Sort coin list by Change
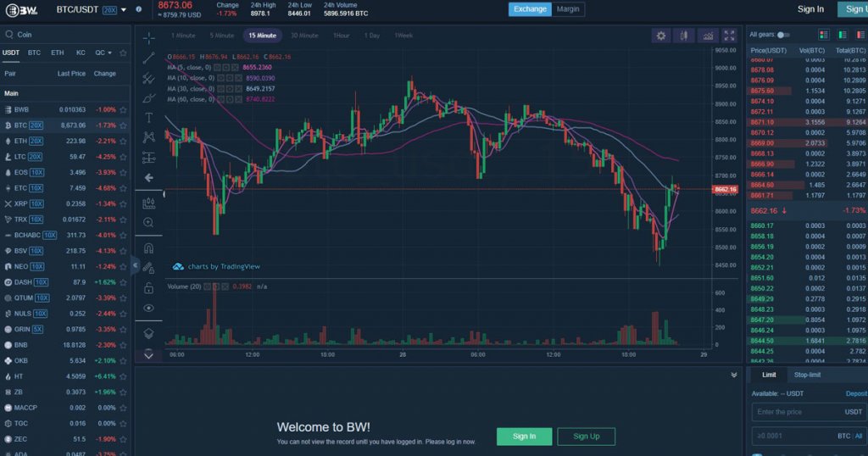Viewport: 868px width, 456px height. pos(104,74)
